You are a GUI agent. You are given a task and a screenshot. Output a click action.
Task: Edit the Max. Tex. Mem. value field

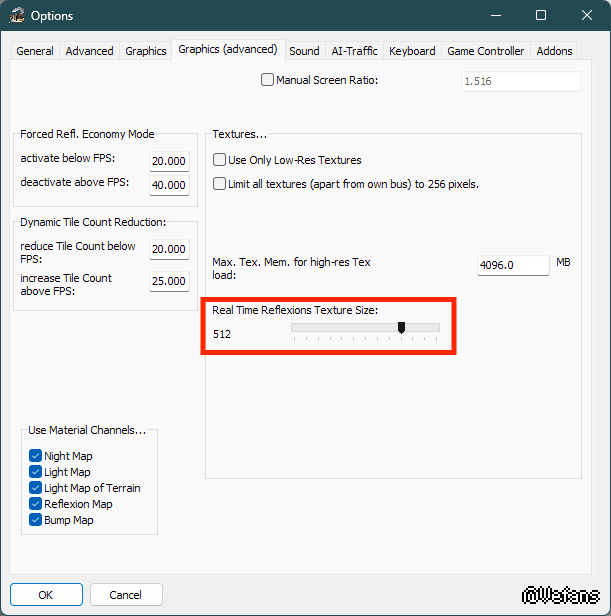pos(513,265)
